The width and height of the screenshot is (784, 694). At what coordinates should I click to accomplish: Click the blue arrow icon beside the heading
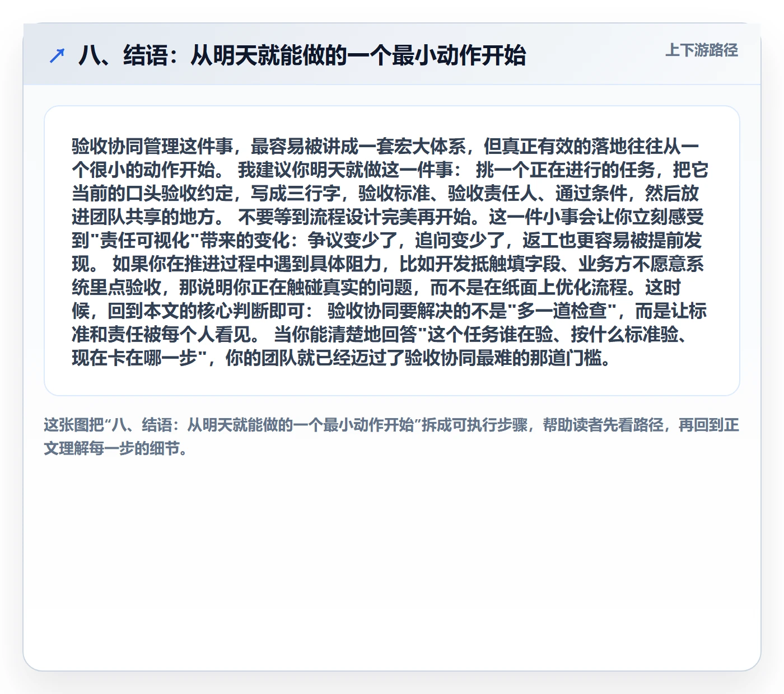[57, 55]
